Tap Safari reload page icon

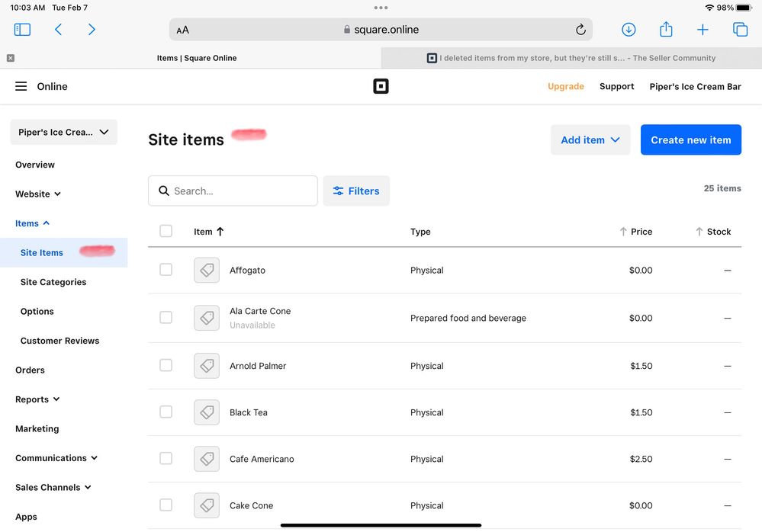(x=580, y=30)
